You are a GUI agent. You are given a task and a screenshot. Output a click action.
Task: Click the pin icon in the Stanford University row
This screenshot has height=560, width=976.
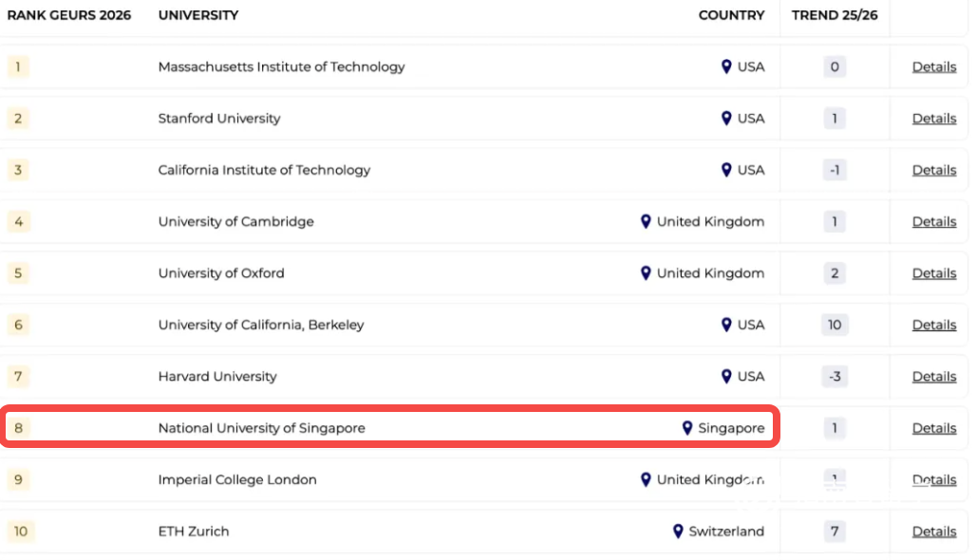pos(726,119)
